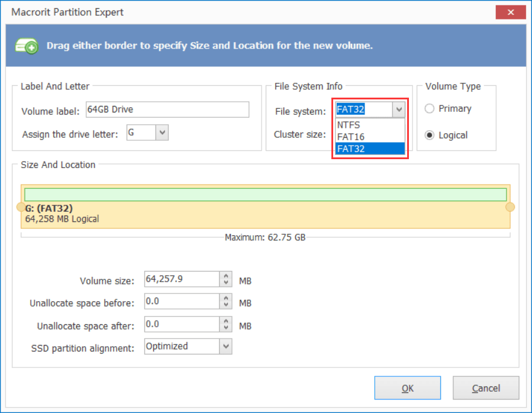The width and height of the screenshot is (532, 413).
Task: Click the left partition resize handle
Action: tap(22, 206)
